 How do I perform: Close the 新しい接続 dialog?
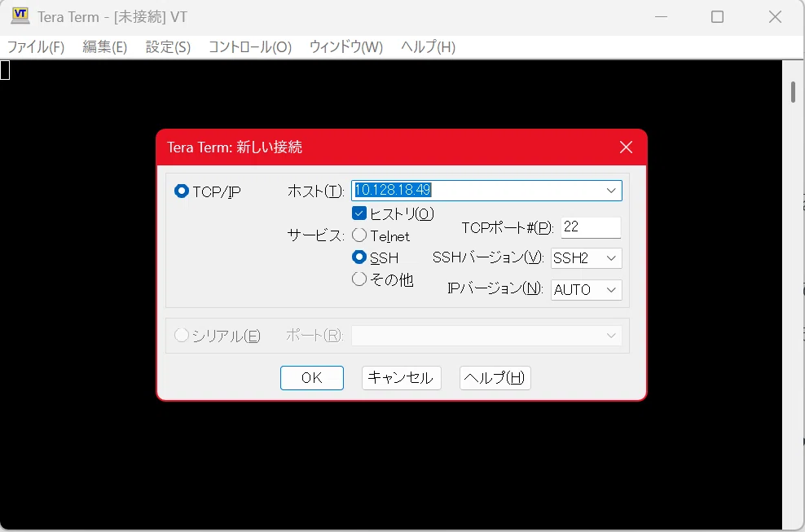pos(626,147)
